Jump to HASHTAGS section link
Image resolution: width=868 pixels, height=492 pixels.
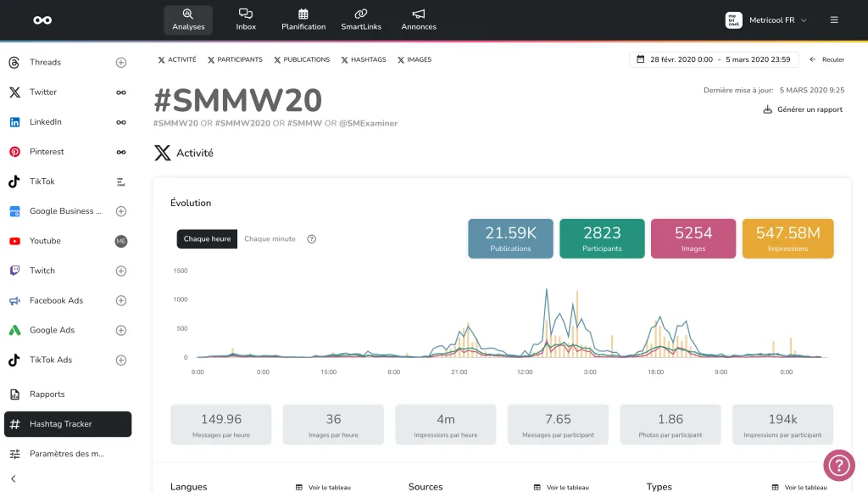point(364,59)
